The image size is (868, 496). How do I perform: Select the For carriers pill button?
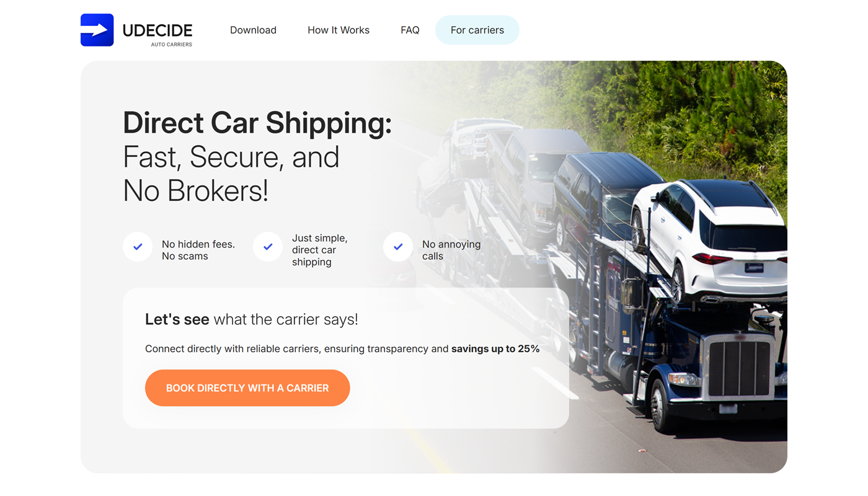477,30
